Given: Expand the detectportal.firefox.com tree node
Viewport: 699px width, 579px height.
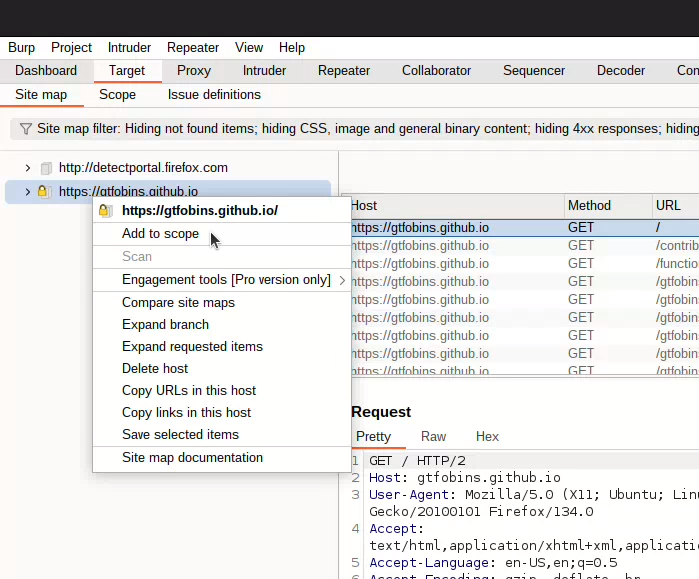Looking at the screenshot, I should coord(28,168).
